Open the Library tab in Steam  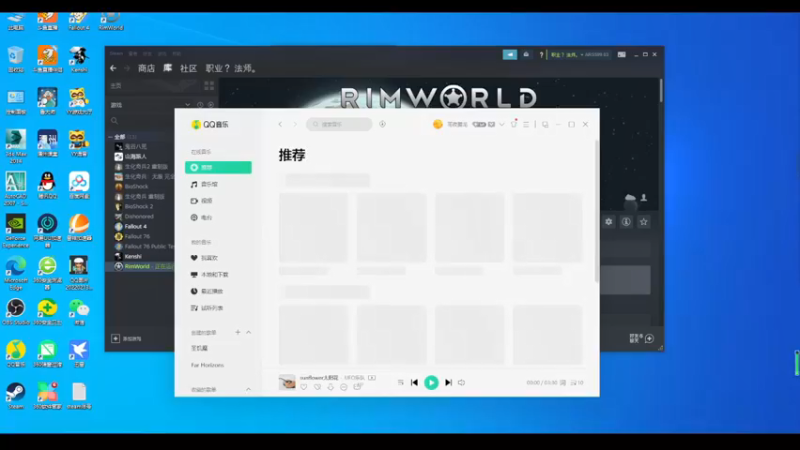[167, 68]
